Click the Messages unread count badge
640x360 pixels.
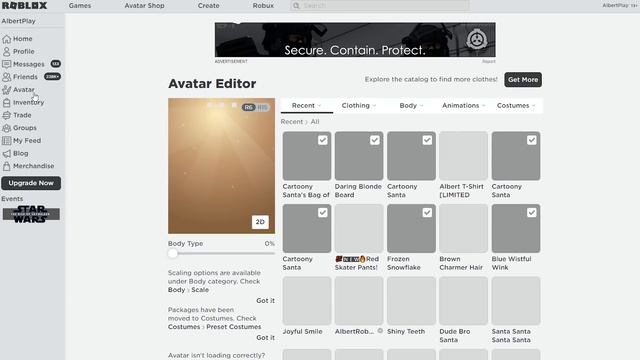click(56, 64)
